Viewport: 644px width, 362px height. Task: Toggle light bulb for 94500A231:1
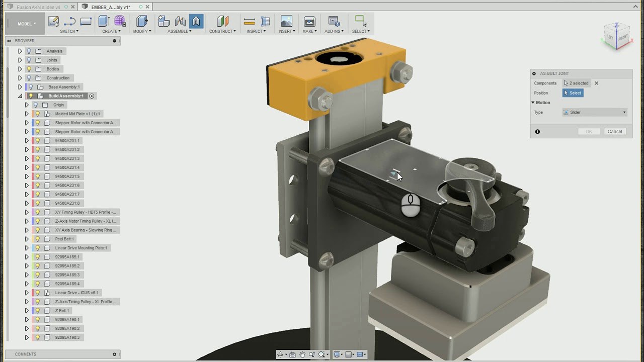(x=38, y=141)
